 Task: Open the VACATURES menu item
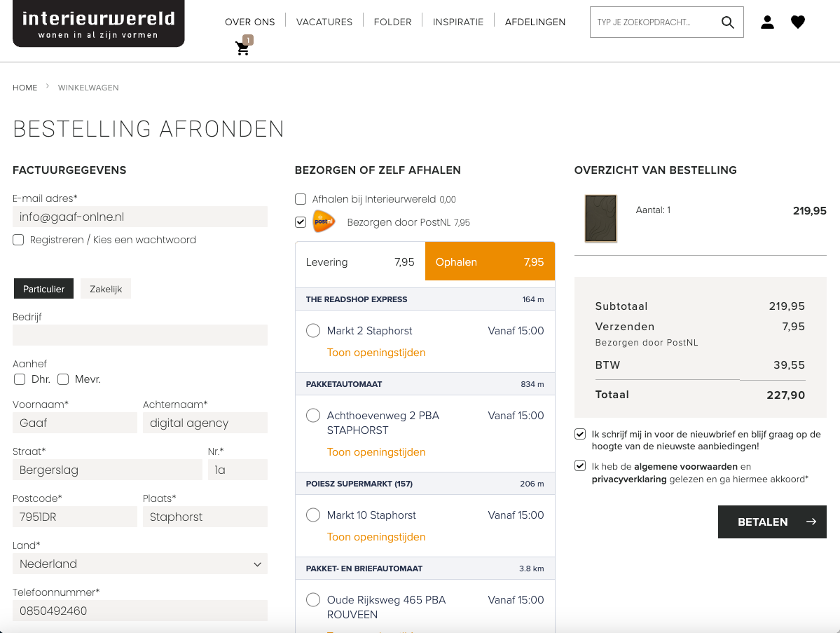tap(324, 22)
